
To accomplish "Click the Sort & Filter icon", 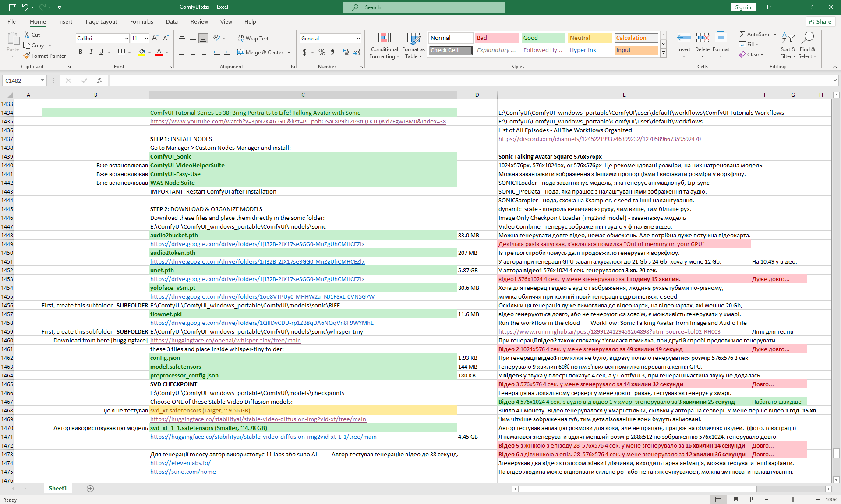I will click(788, 39).
